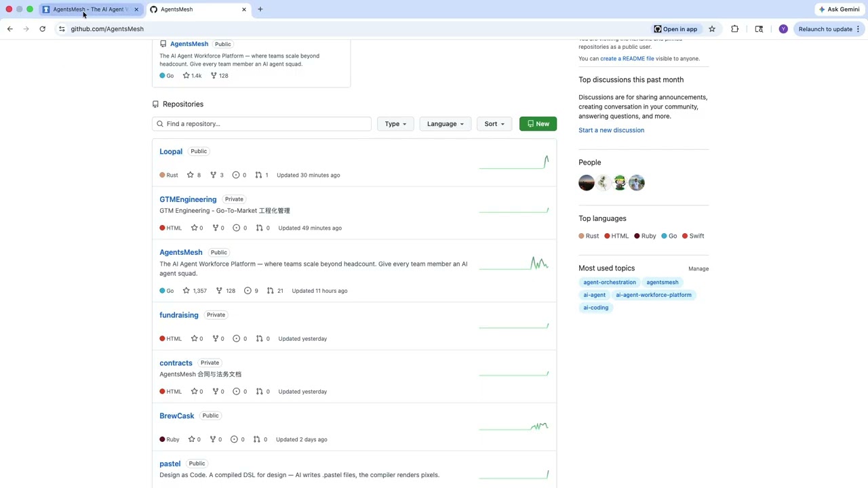Click the Loopal activity sparkline graph
This screenshot has height=488, width=868.
pyautogui.click(x=513, y=162)
